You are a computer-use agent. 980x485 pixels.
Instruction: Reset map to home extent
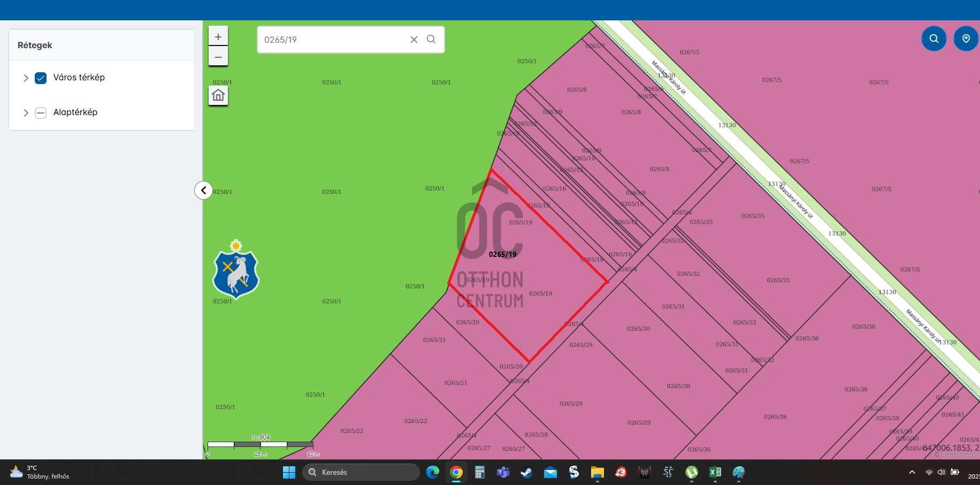pos(218,95)
